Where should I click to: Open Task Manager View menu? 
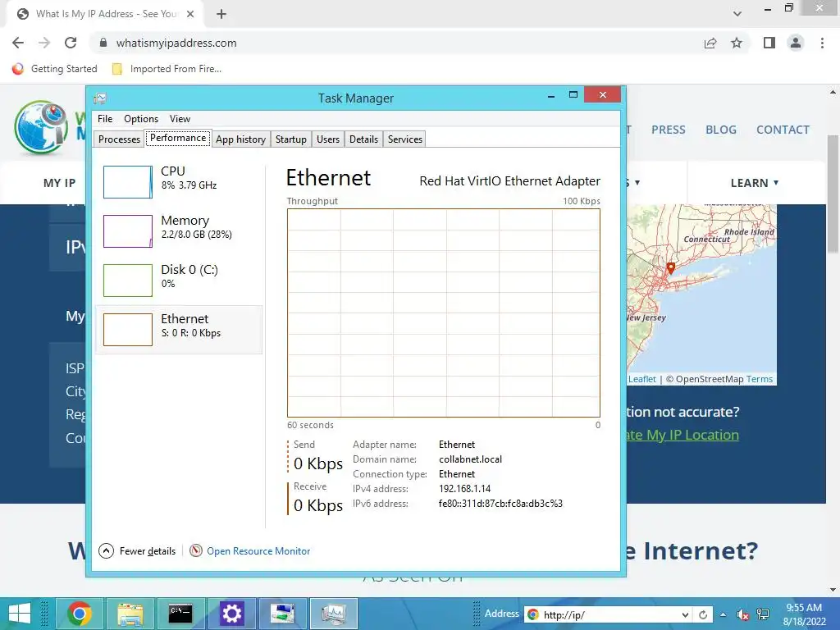click(x=180, y=119)
